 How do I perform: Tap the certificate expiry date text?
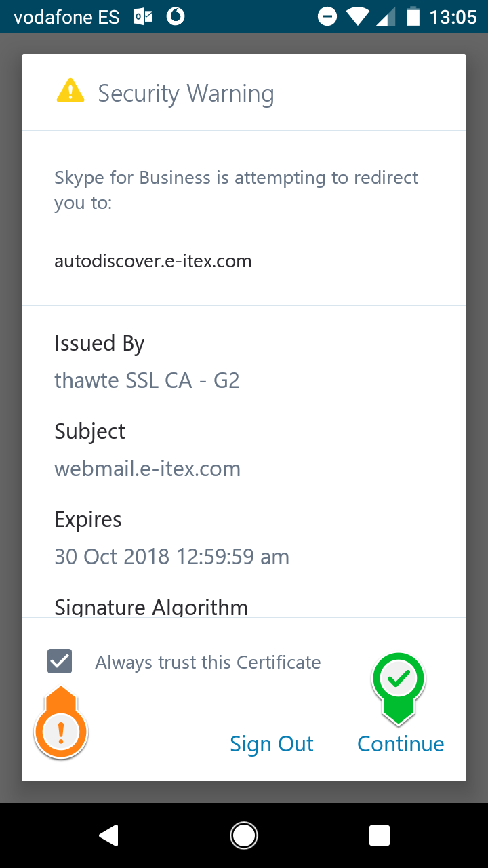click(172, 557)
